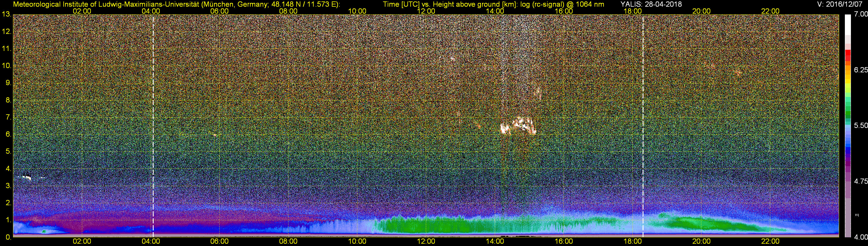Select the 4.75 color scale value
This screenshot has height=246, width=868.
[861, 181]
